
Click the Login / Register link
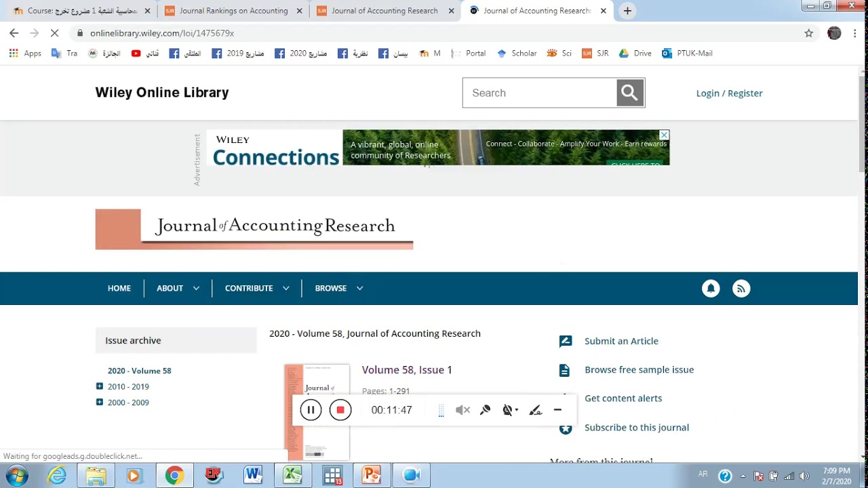coord(729,94)
